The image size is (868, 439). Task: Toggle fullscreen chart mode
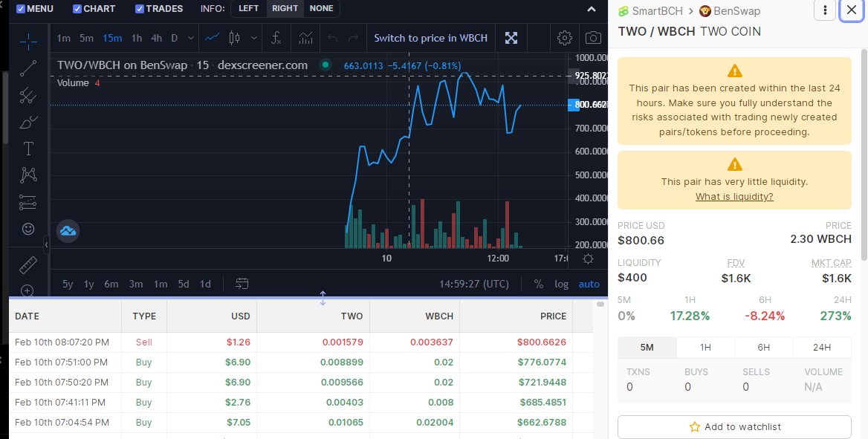(511, 38)
